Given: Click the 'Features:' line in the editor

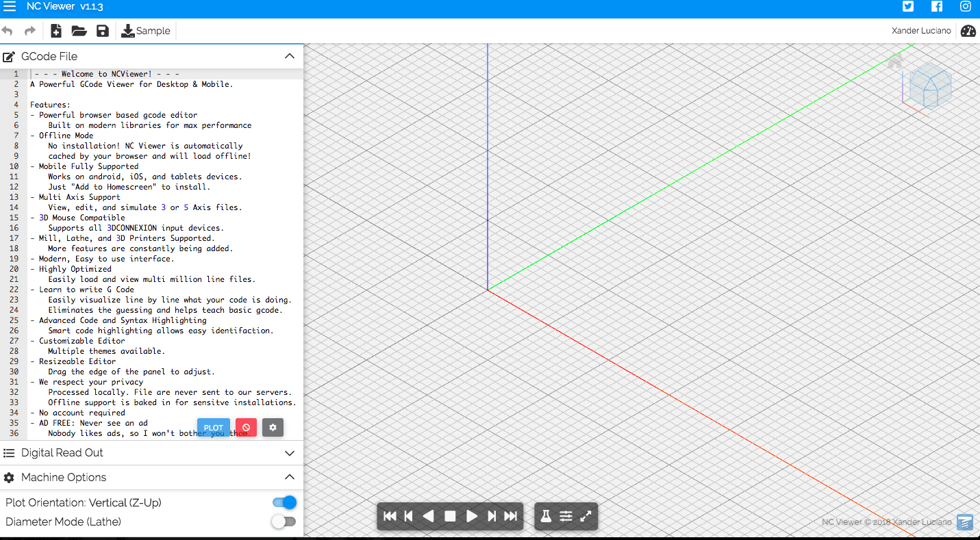Looking at the screenshot, I should click(x=50, y=105).
